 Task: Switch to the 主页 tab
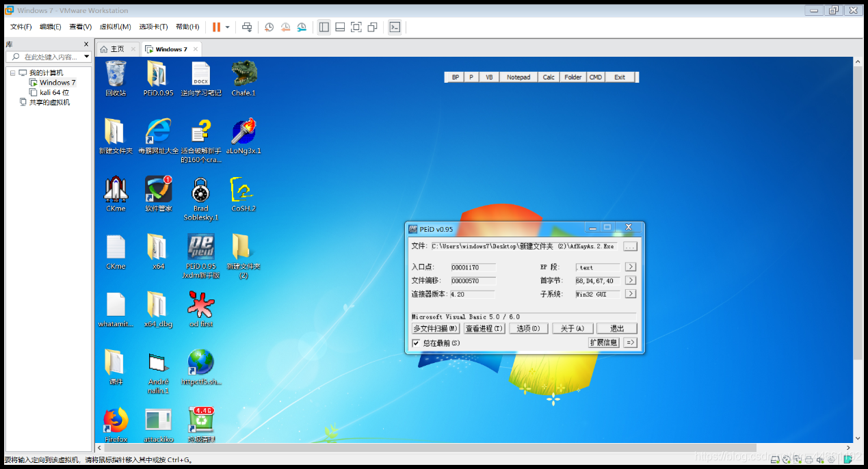tap(118, 49)
